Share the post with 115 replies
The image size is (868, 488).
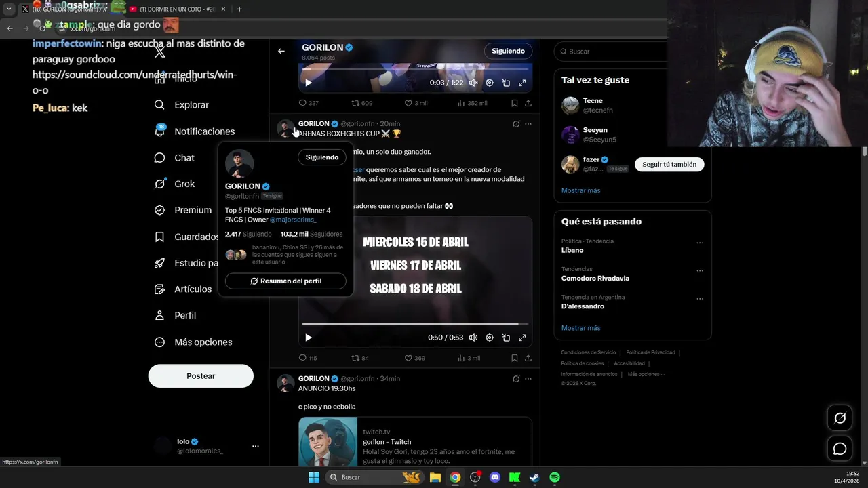pos(528,358)
